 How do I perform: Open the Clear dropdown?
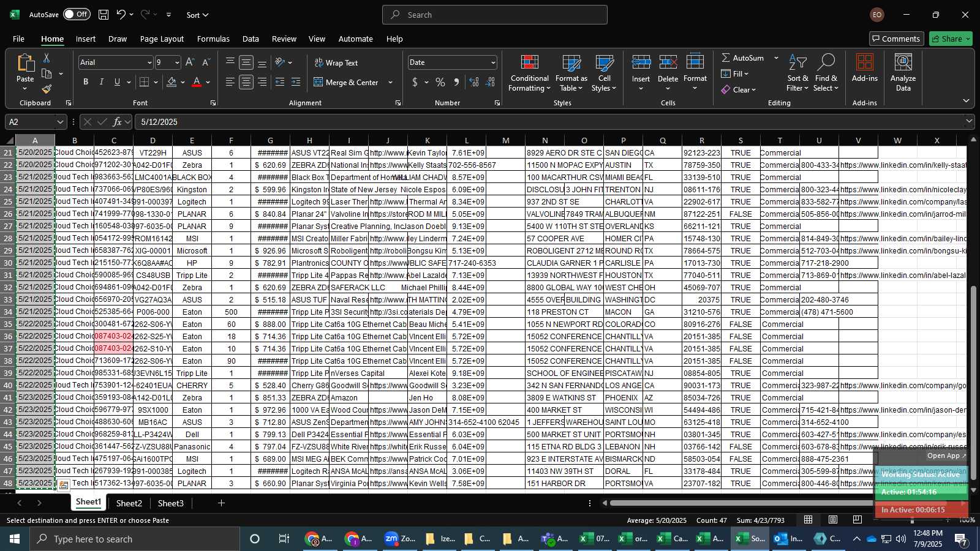pos(739,89)
